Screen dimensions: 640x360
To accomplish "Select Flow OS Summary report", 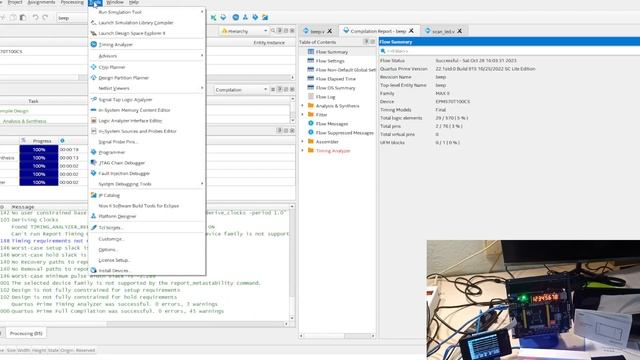I will 335,88.
